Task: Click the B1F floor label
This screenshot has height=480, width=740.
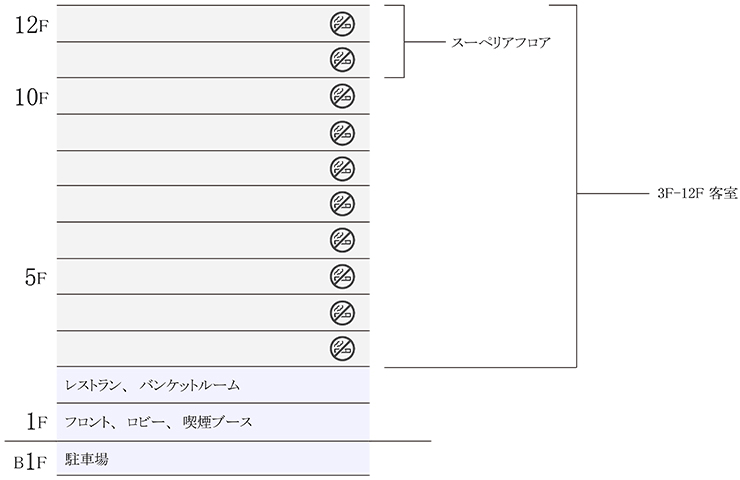Action: tap(31, 461)
